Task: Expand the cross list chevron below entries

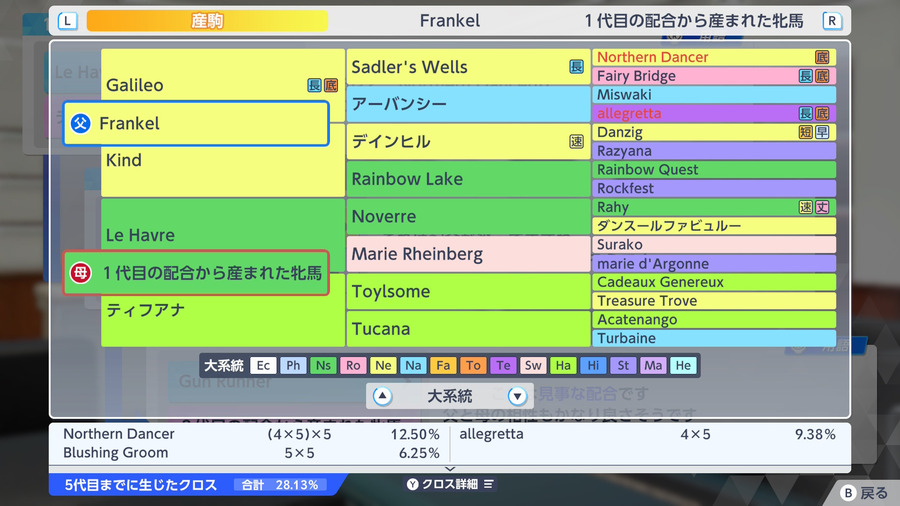Action: click(450, 469)
